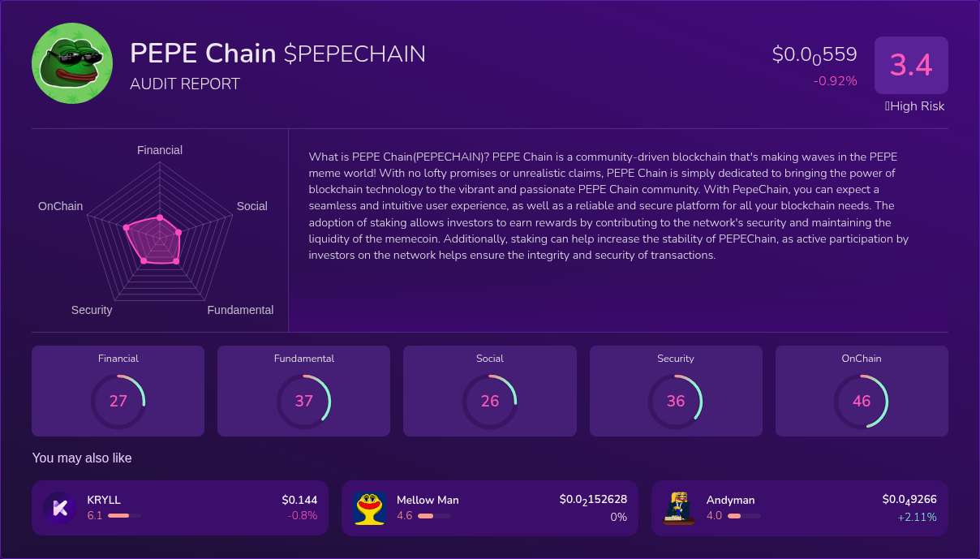The width and height of the screenshot is (980, 559).
Task: Open the Andyman token icon
Action: (679, 508)
